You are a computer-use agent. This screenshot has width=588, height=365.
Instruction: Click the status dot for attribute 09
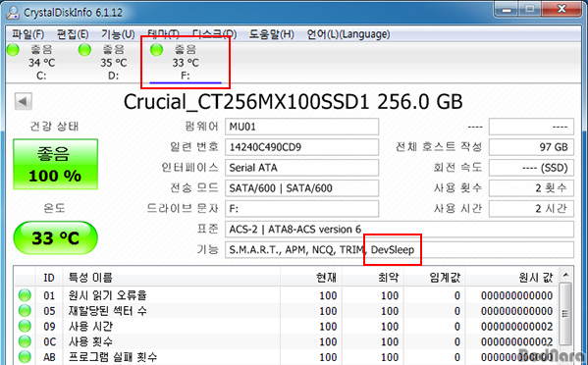point(25,327)
